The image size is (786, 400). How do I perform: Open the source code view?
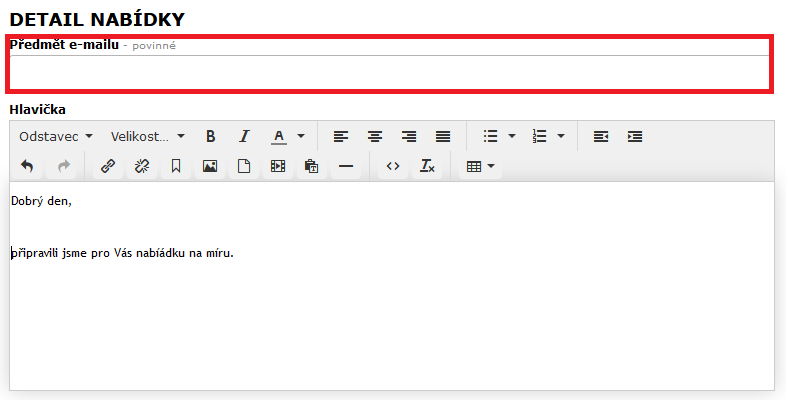(x=393, y=166)
